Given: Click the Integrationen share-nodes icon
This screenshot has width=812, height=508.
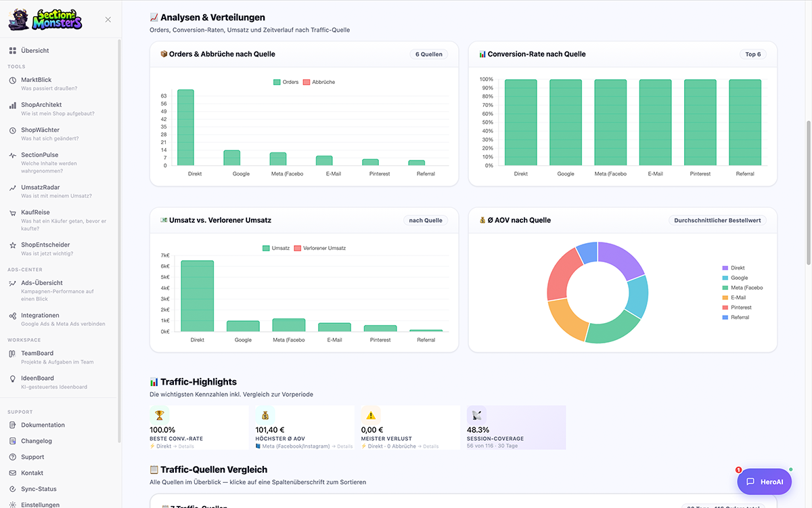Looking at the screenshot, I should (13, 316).
